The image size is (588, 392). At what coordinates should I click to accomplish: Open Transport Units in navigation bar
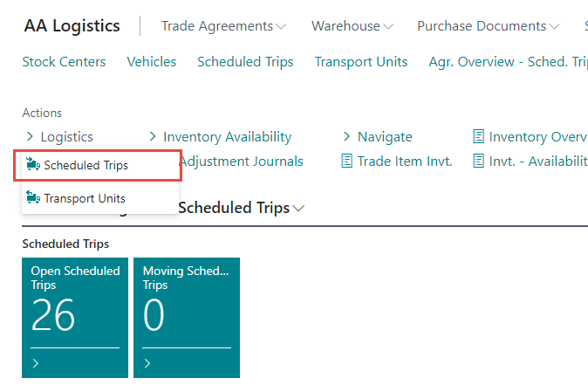[x=361, y=61]
